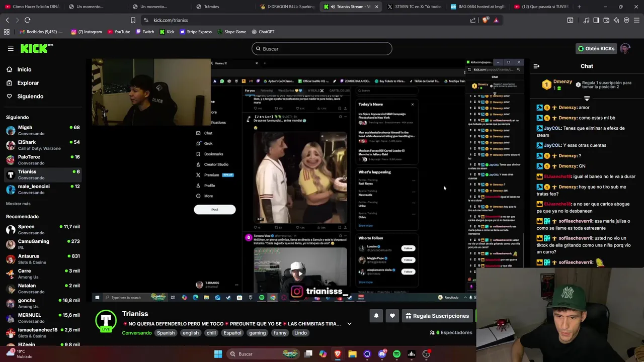Image resolution: width=644 pixels, height=362 pixels.
Task: Click the Conversando category link
Action: [x=137, y=333]
